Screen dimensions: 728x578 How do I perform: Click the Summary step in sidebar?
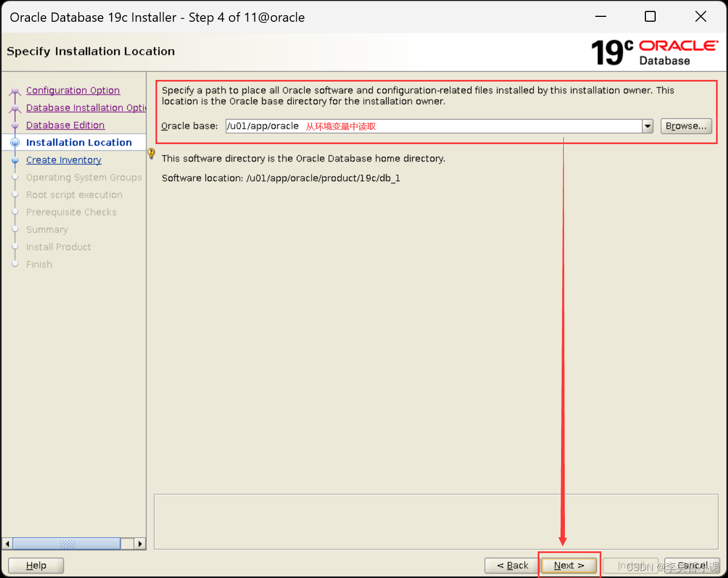click(x=47, y=229)
